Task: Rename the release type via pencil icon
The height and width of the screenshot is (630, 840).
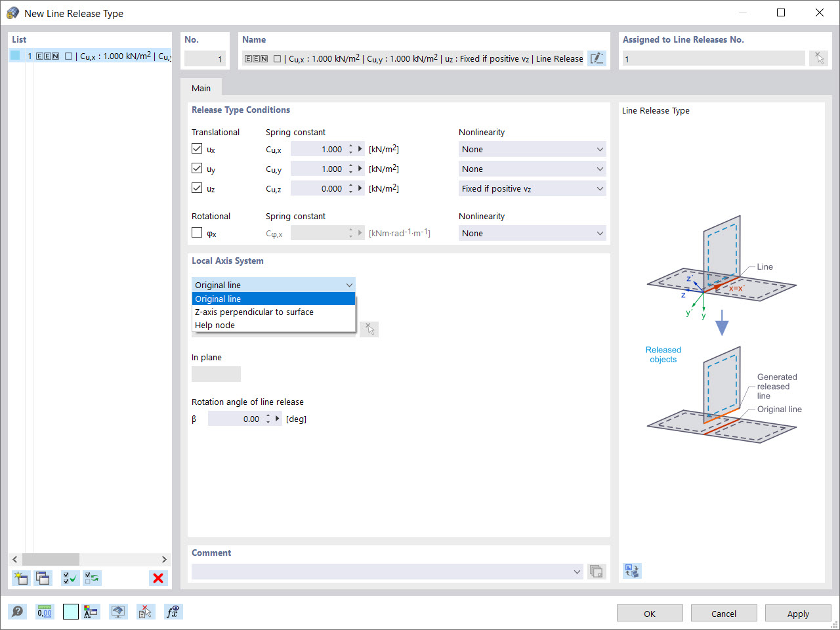Action: click(x=597, y=58)
